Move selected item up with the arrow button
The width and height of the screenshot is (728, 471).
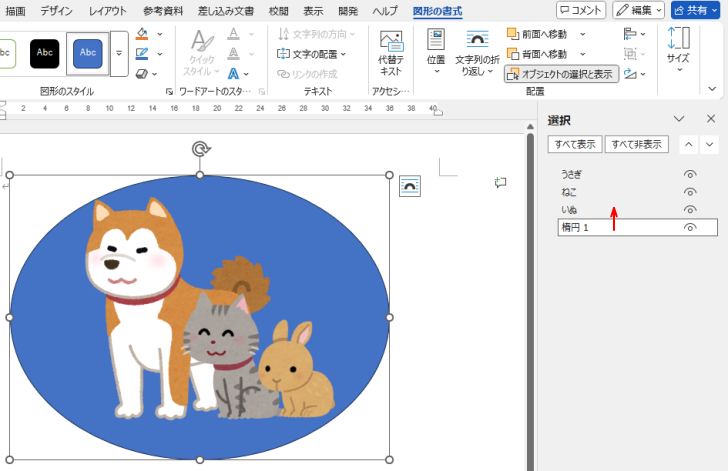pyautogui.click(x=688, y=144)
